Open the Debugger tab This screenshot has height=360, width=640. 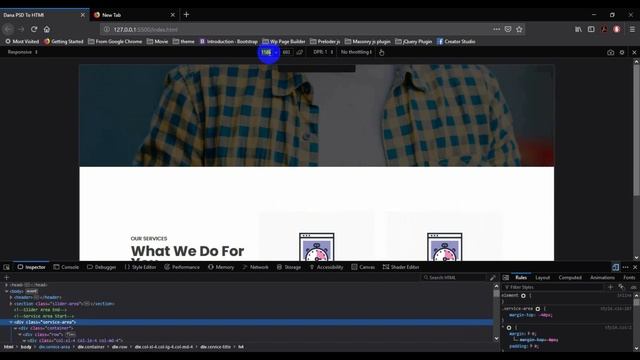tap(102, 267)
